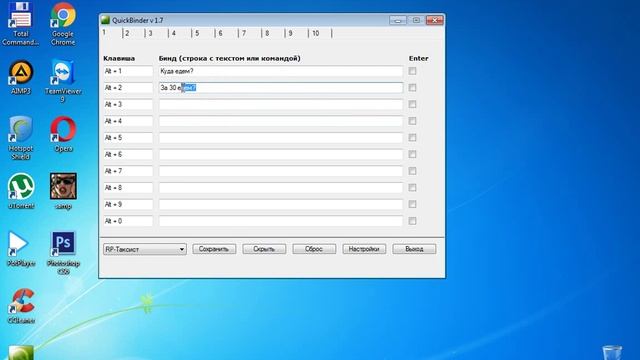Open TeamViewer 9 desktop shortcut
640x360 pixels.
pos(63,81)
